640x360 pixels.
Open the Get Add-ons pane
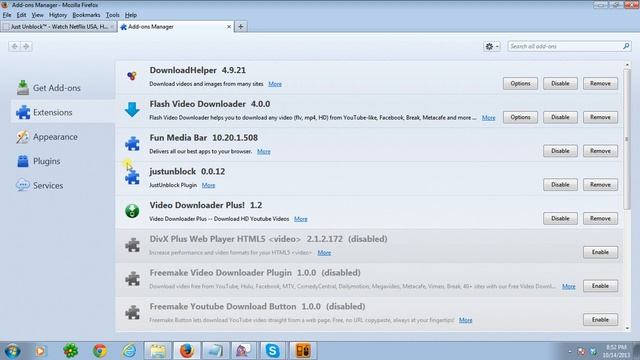62,88
